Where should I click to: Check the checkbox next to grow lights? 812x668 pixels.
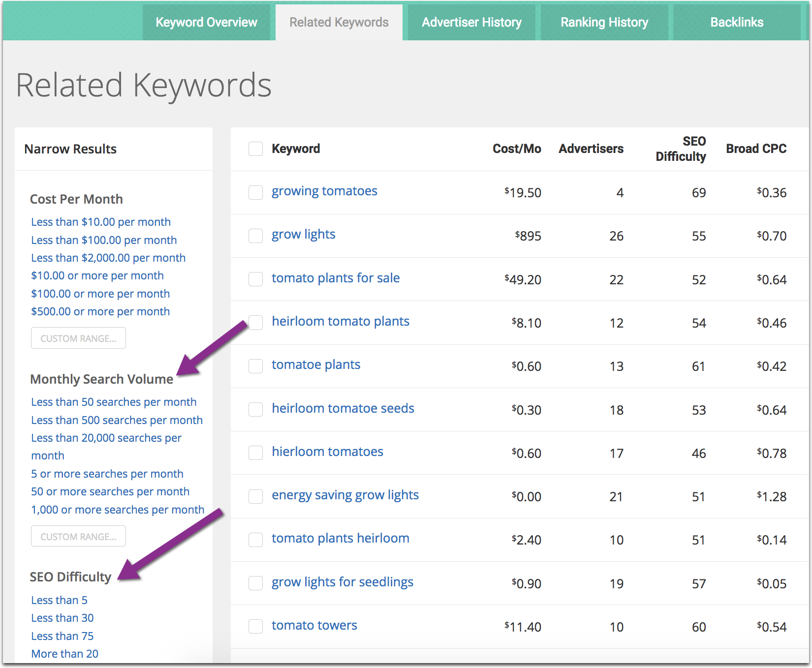[255, 236]
